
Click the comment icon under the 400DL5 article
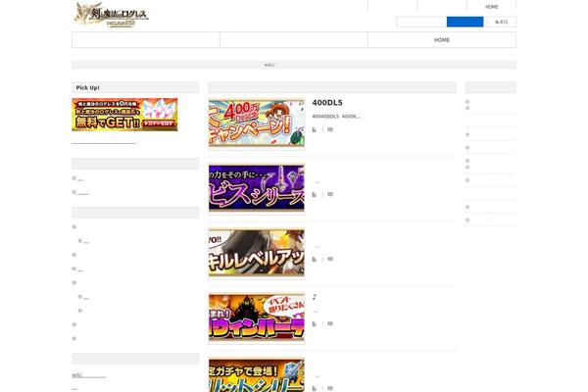pos(330,129)
